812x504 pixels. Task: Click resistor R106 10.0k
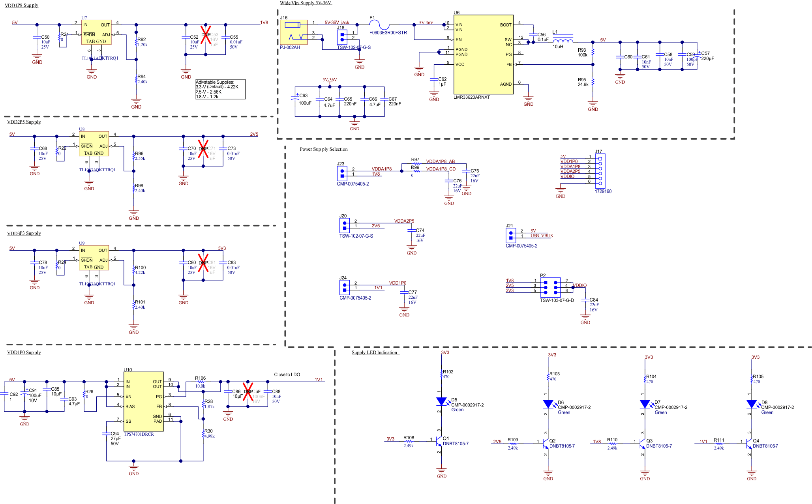[x=201, y=382]
